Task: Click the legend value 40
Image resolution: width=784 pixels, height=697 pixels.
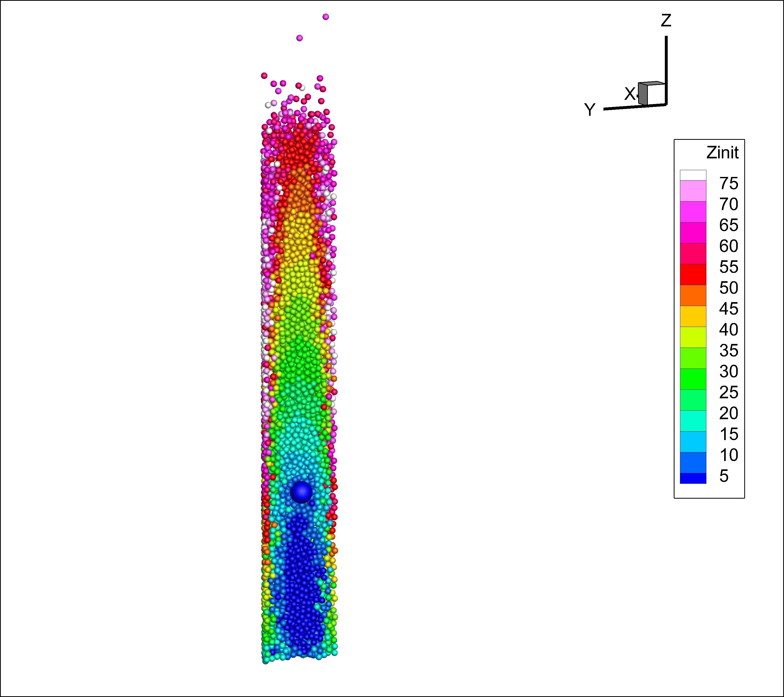Action: coord(729,330)
